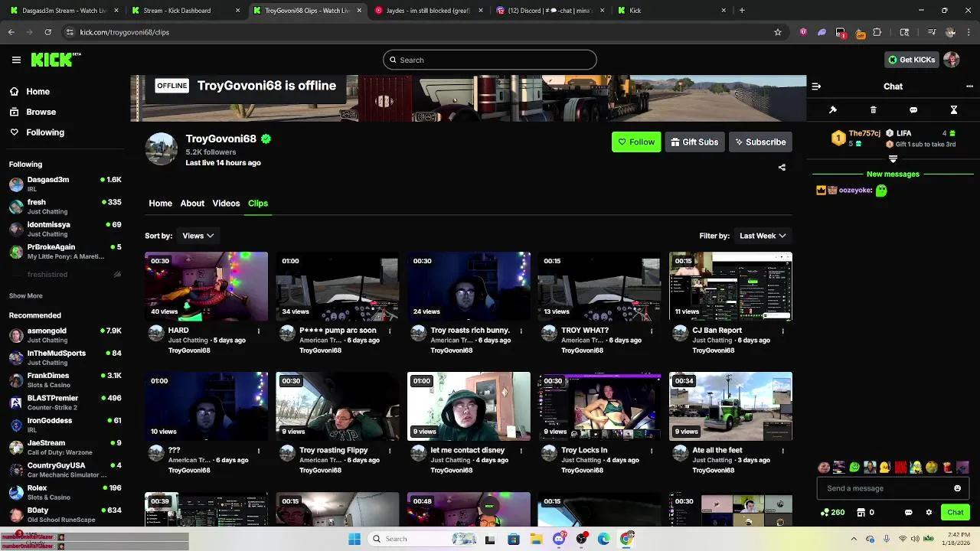Follow TroyGovoni68 channel
Screen dimensions: 980x551
pyautogui.click(x=636, y=142)
